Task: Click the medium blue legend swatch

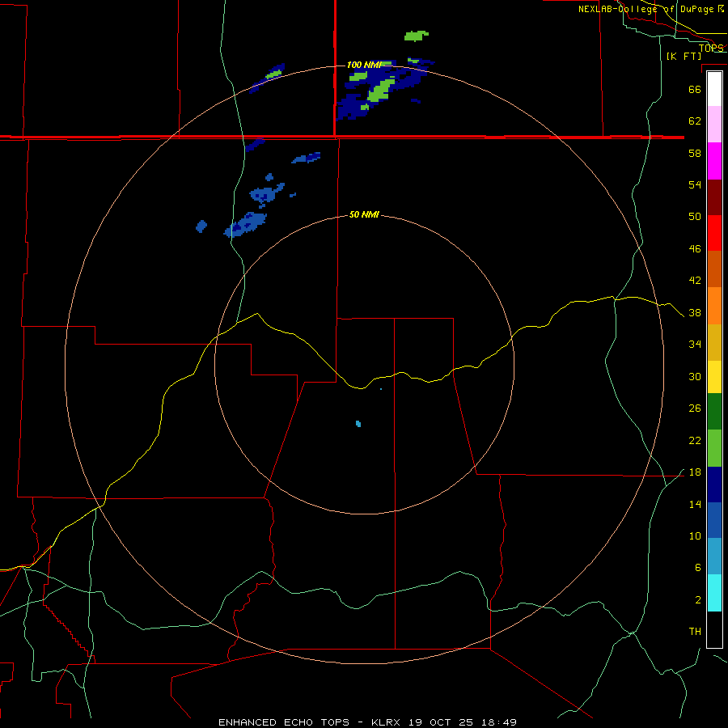Action: pos(714,521)
